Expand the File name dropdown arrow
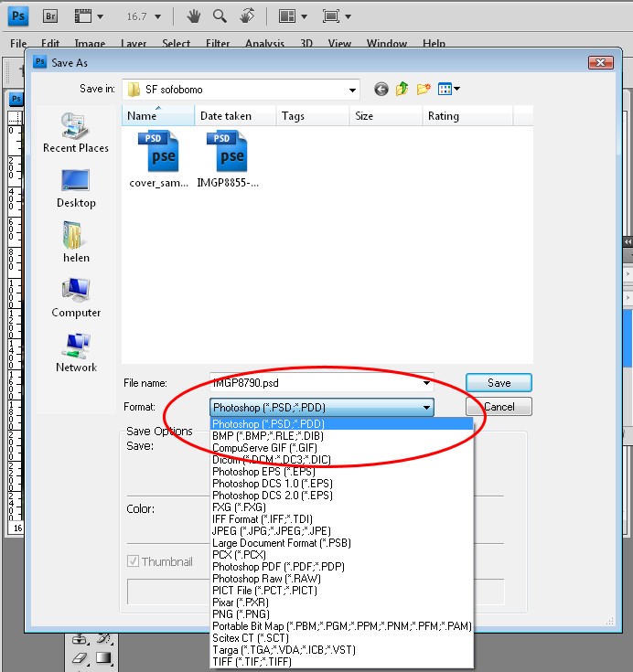The image size is (633, 672). click(x=426, y=383)
